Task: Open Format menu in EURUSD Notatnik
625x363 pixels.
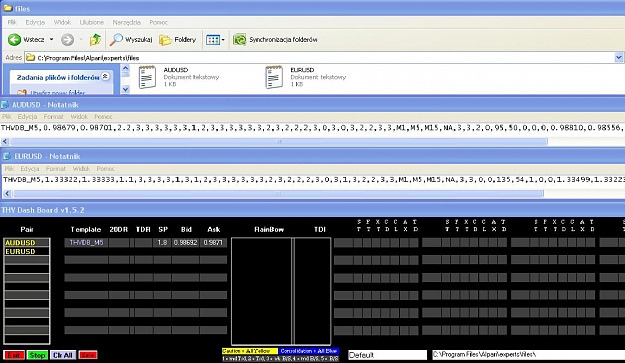Action: click(x=55, y=169)
